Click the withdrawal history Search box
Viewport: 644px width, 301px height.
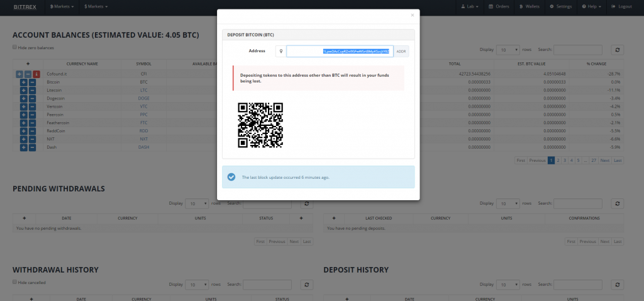coord(267,285)
